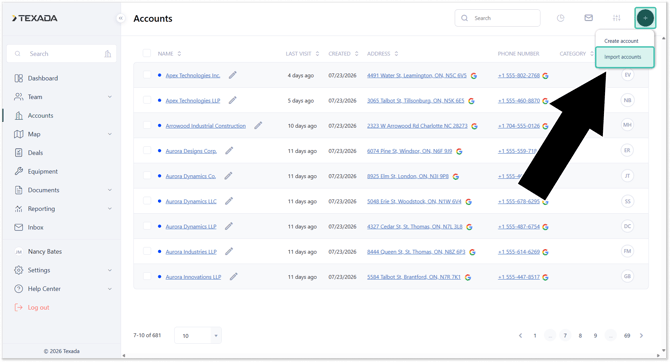Go to the next page with the right arrow
The width and height of the screenshot is (670, 362).
coord(641,336)
